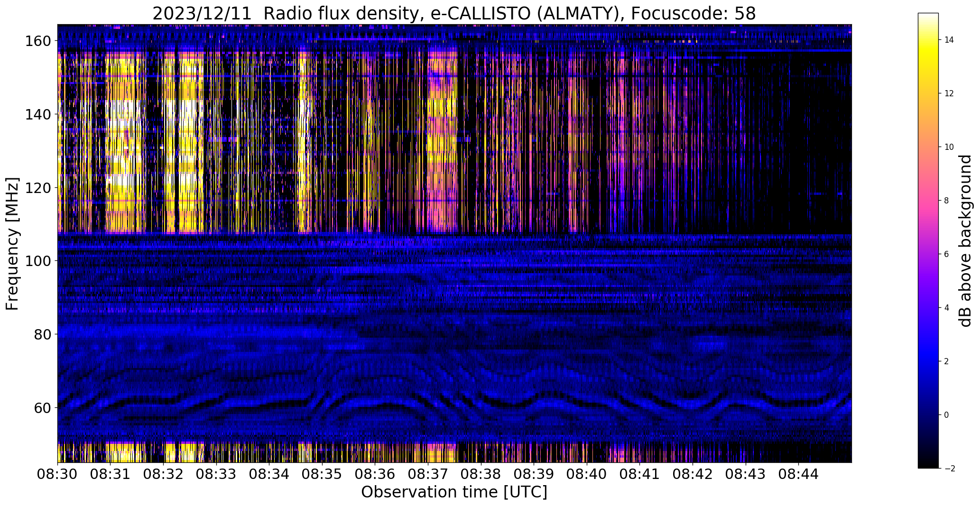This screenshot has height=506, width=980.
Task: Click the 'Observation time [UTC]' axis label
Action: click(454, 492)
